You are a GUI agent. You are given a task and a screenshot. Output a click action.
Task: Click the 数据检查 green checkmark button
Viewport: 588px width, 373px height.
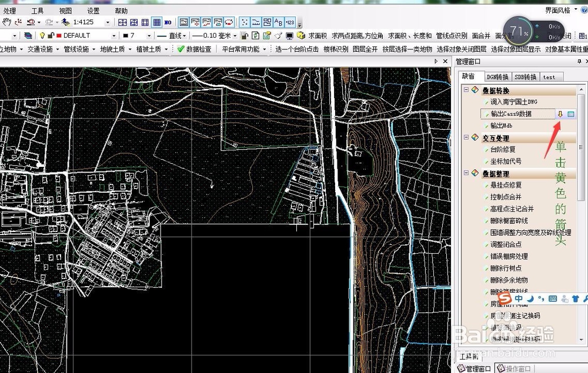click(194, 49)
